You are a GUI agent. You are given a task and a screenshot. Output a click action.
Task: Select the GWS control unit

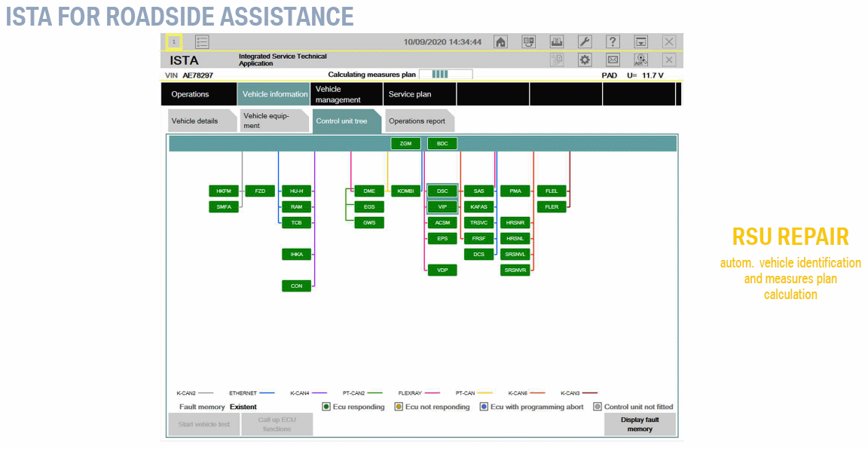click(369, 222)
